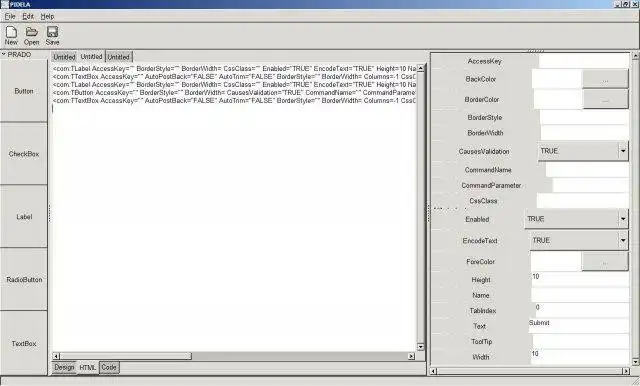640x386 pixels.
Task: Collapse the PRADO palette expander
Action: tap(4, 54)
